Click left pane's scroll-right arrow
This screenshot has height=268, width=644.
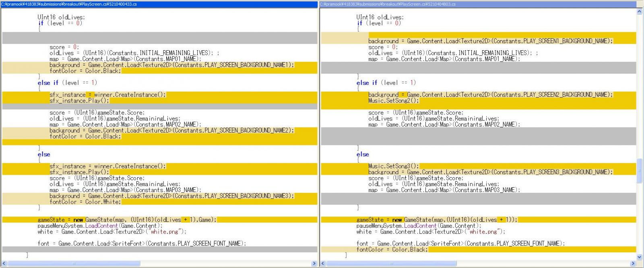[x=314, y=264]
